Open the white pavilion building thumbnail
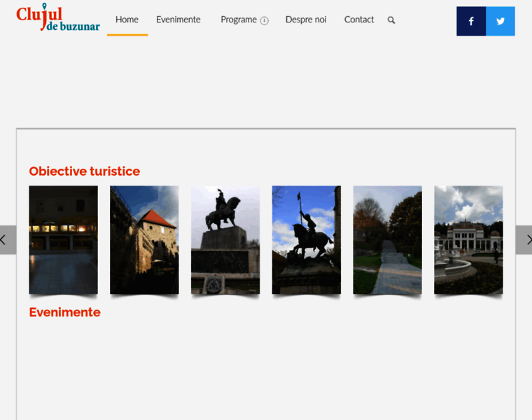This screenshot has height=420, width=532. click(468, 239)
